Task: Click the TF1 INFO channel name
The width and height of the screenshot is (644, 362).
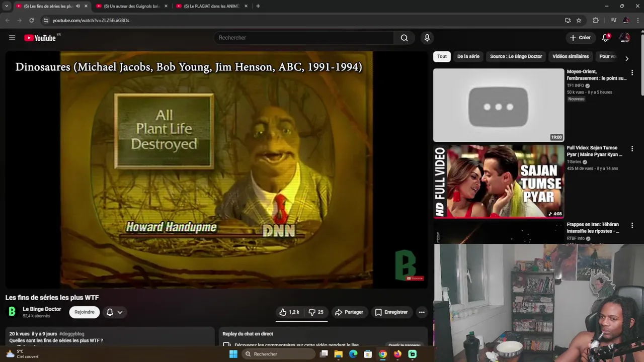Action: coord(575,85)
